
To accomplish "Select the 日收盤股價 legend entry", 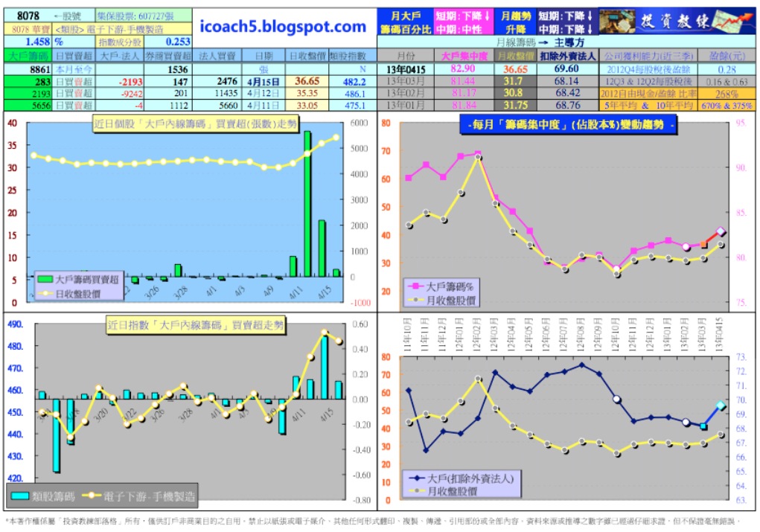I will pos(71,294).
